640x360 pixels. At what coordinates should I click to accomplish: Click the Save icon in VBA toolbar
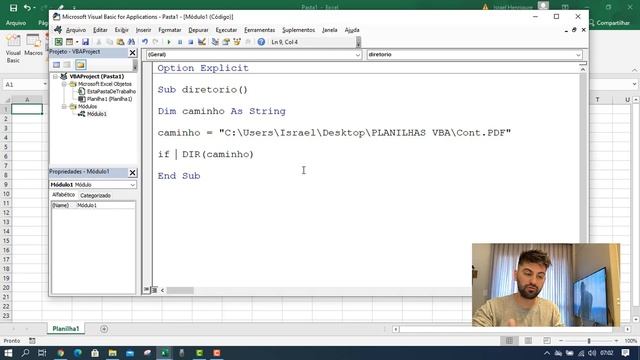click(x=85, y=42)
